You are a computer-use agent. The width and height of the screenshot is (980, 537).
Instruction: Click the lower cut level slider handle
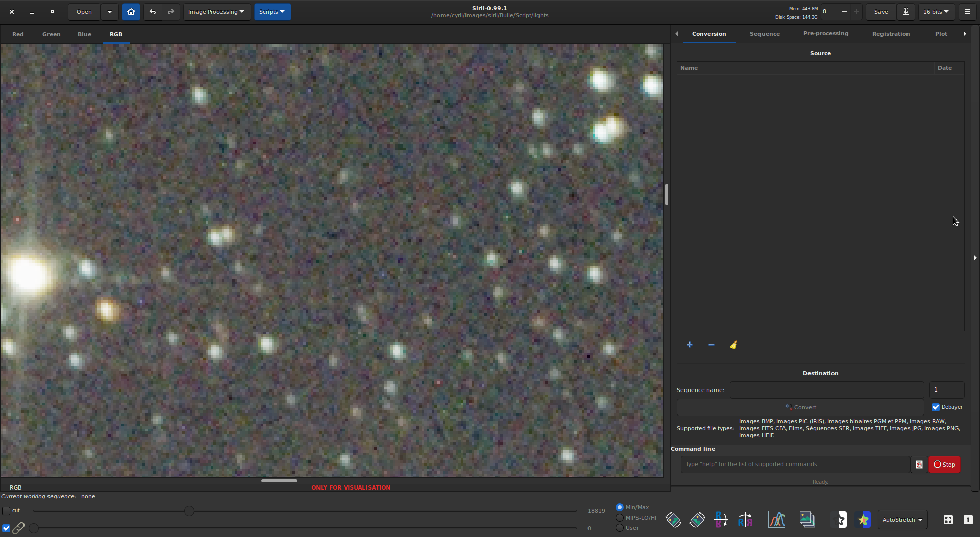pyautogui.click(x=34, y=528)
